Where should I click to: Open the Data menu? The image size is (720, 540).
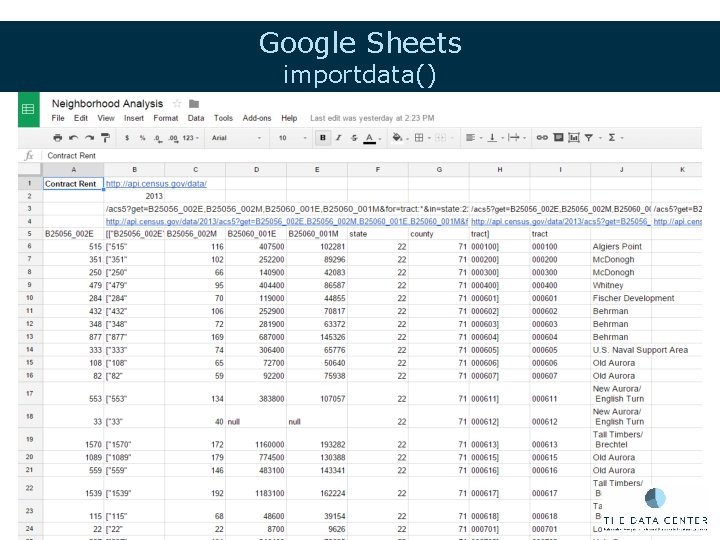tap(196, 118)
